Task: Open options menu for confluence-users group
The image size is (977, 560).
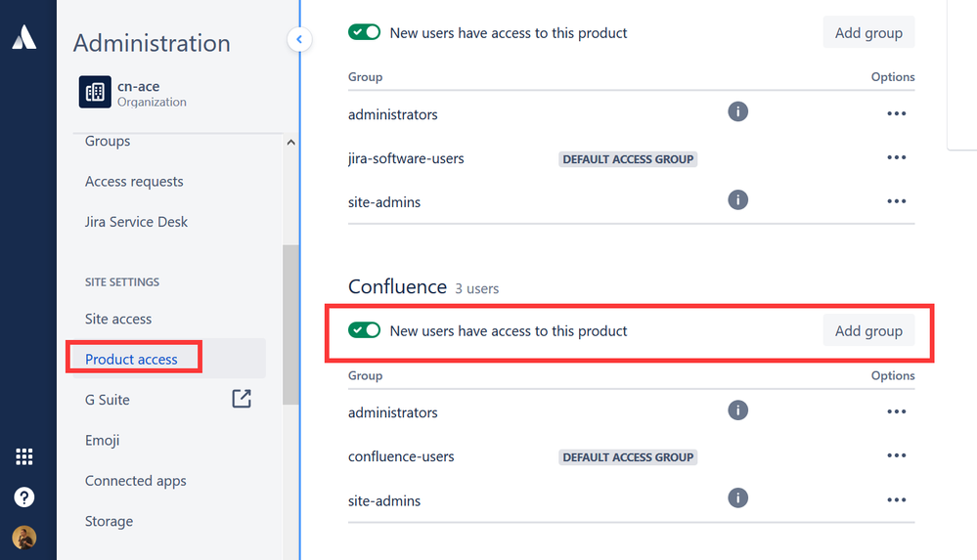Action: coord(896,456)
